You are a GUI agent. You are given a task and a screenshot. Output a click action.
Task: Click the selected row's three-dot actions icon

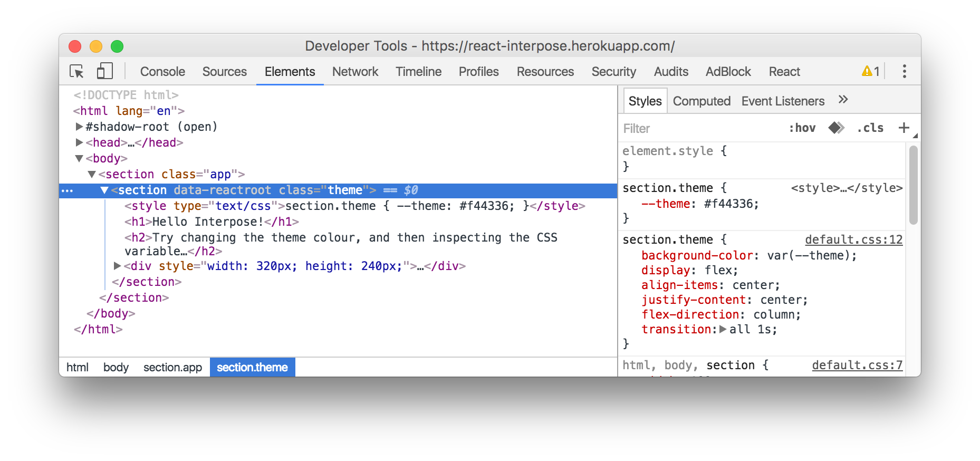[68, 190]
